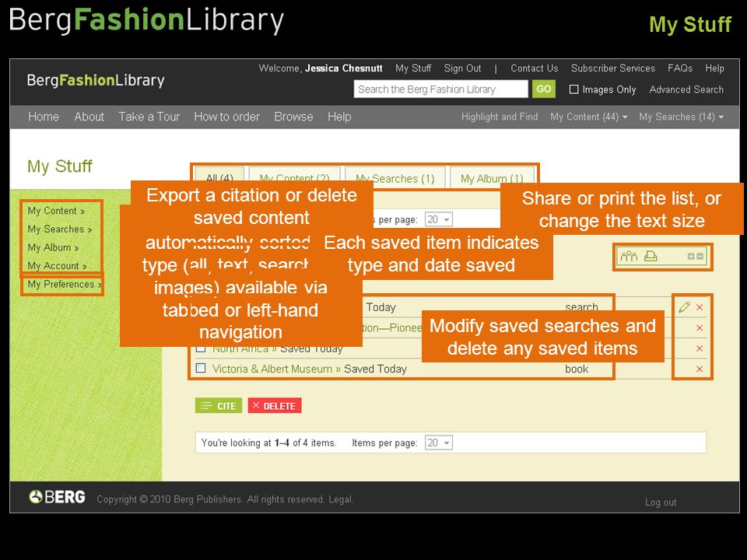Click Browse in the navigation bar
Image resolution: width=747 pixels, height=560 pixels.
(293, 117)
